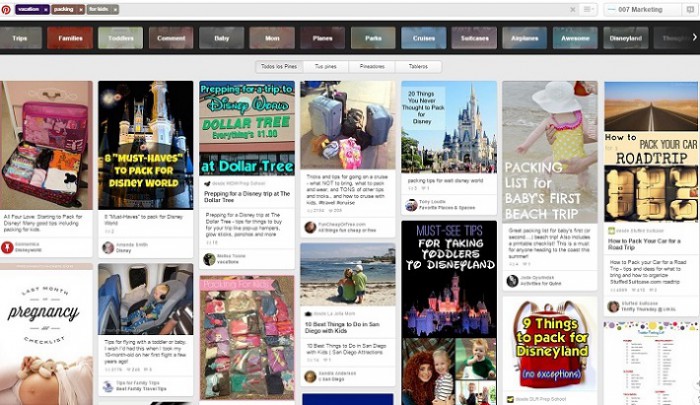700x405 pixels.
Task: Click the Tony Loodle pinner avatar
Action: coord(411,205)
